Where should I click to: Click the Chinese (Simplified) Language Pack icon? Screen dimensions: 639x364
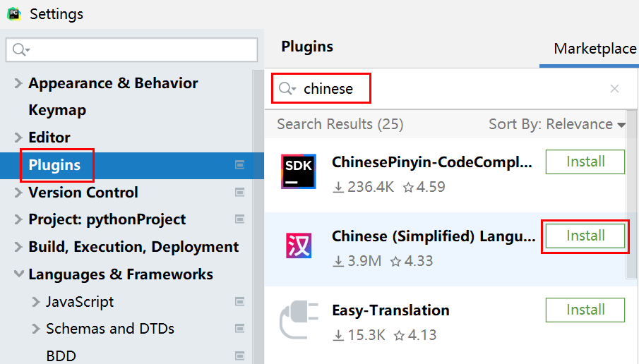[298, 245]
